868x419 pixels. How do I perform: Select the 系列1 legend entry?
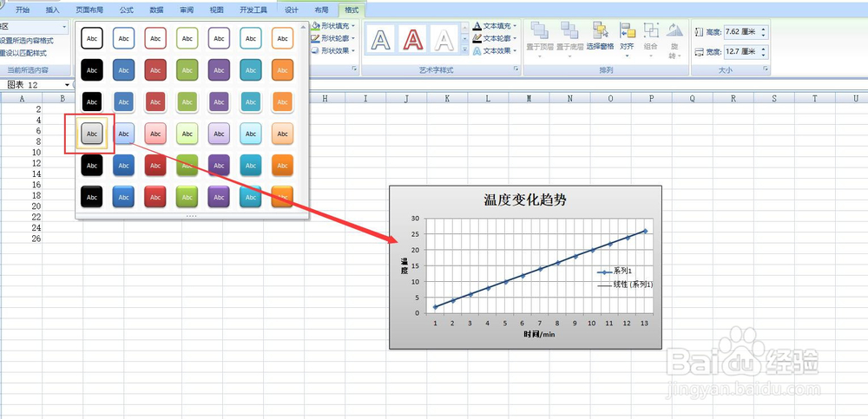coord(615,272)
